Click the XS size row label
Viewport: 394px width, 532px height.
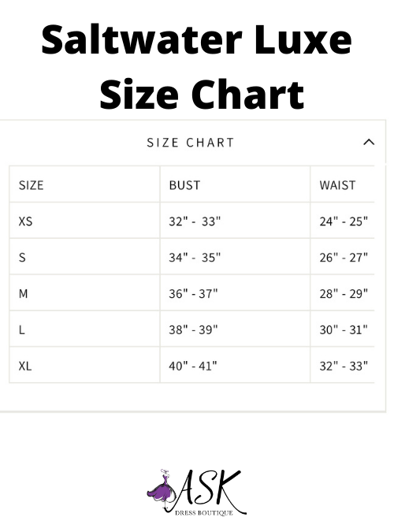pyautogui.click(x=25, y=221)
